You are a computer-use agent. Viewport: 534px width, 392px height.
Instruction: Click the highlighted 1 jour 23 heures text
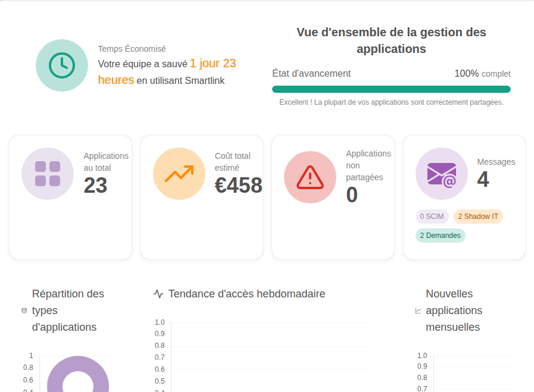213,63
